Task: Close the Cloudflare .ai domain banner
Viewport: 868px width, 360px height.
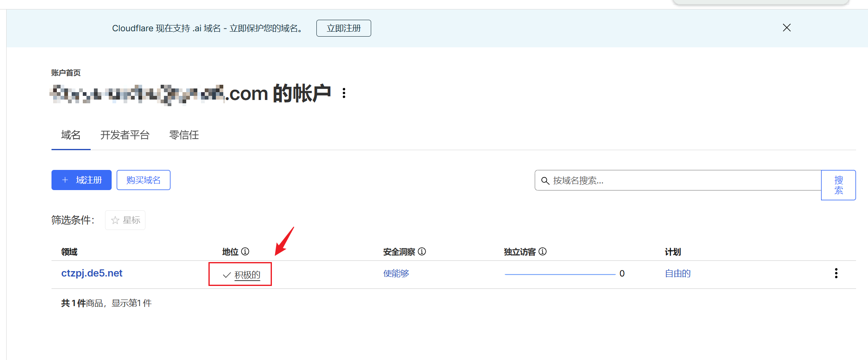Action: [x=786, y=28]
